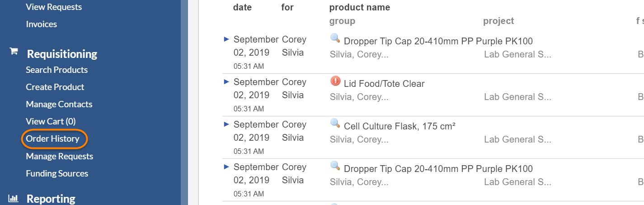Open Manage Contacts from the sidebar
This screenshot has height=205, width=644.
[x=59, y=104]
